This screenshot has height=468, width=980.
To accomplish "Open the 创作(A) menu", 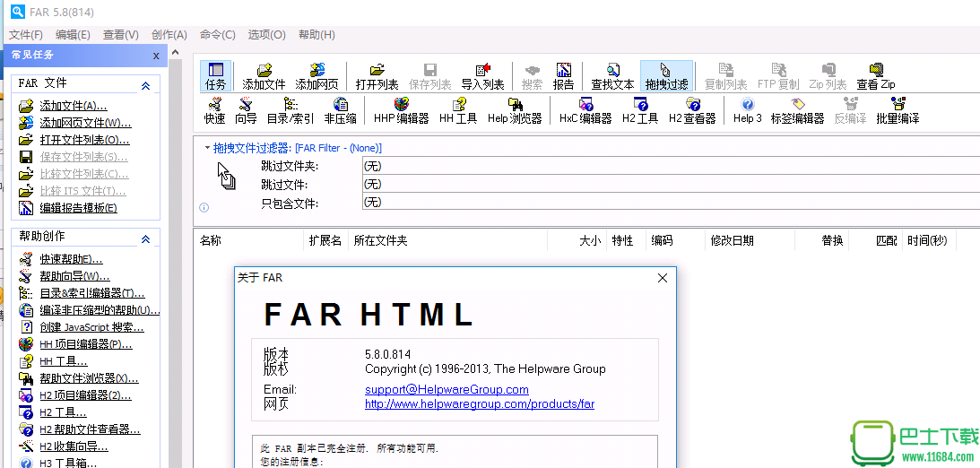I will coord(169,35).
